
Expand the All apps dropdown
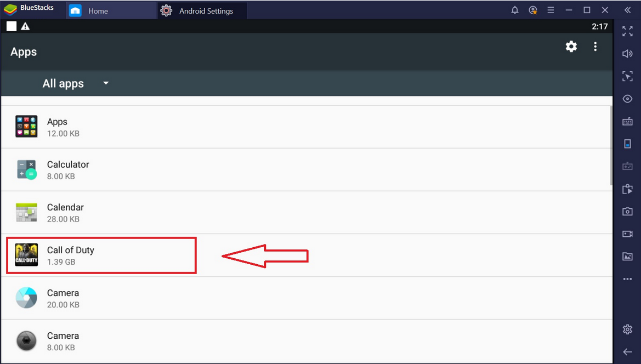click(76, 83)
